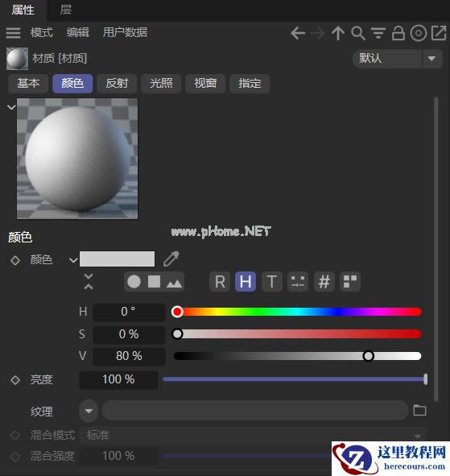Viewport: 450px width, 476px height.
Task: Toggle the lock element icon
Action: click(398, 33)
